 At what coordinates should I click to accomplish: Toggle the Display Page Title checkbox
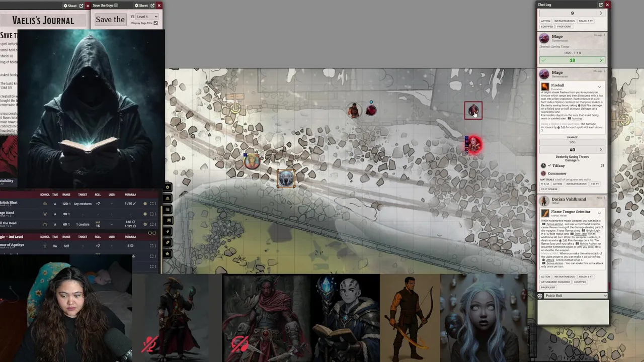click(x=155, y=23)
